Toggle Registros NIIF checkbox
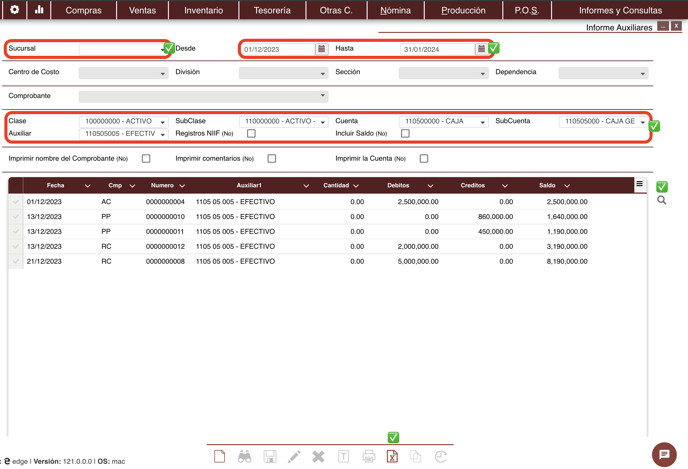 251,133
